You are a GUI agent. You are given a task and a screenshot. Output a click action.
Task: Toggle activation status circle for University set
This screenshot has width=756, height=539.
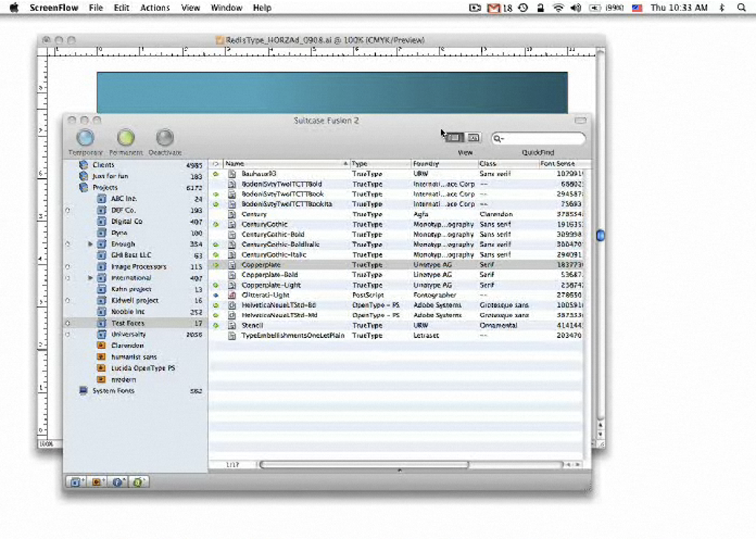point(67,334)
